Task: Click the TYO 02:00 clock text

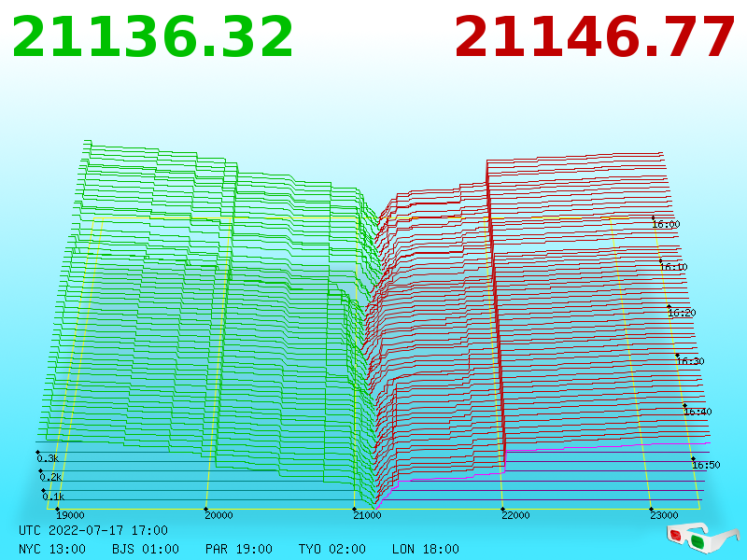Action: pos(332,549)
